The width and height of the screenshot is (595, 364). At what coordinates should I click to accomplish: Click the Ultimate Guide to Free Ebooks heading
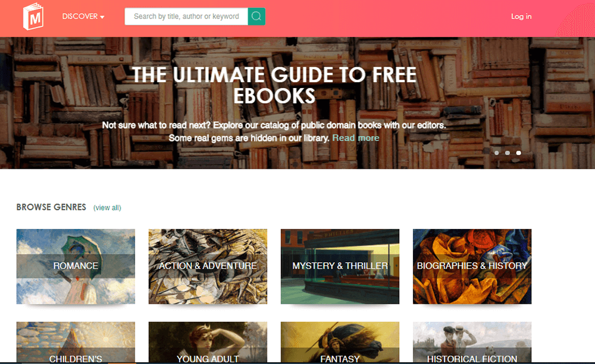274,85
